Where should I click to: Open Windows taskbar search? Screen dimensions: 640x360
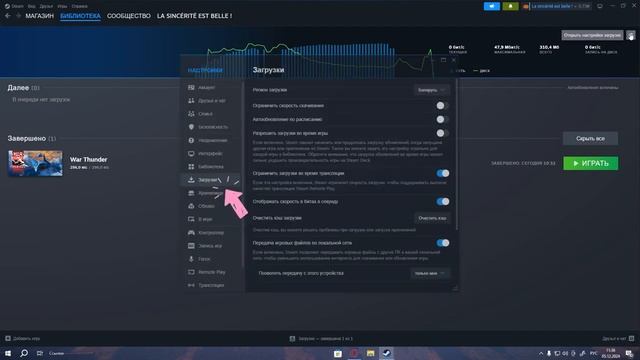[24, 353]
